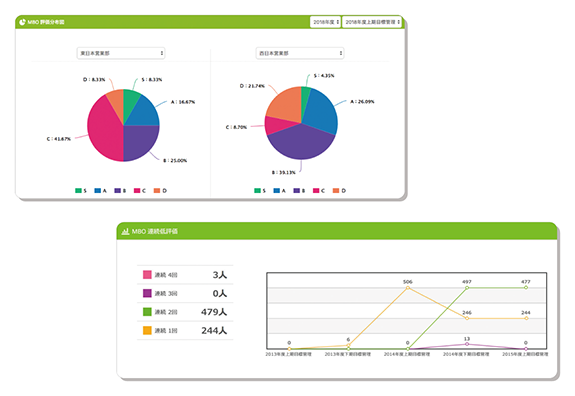The height and width of the screenshot is (396, 575).
Task: Click the 2013年度上期目標管理 axis label
Action: (x=289, y=354)
